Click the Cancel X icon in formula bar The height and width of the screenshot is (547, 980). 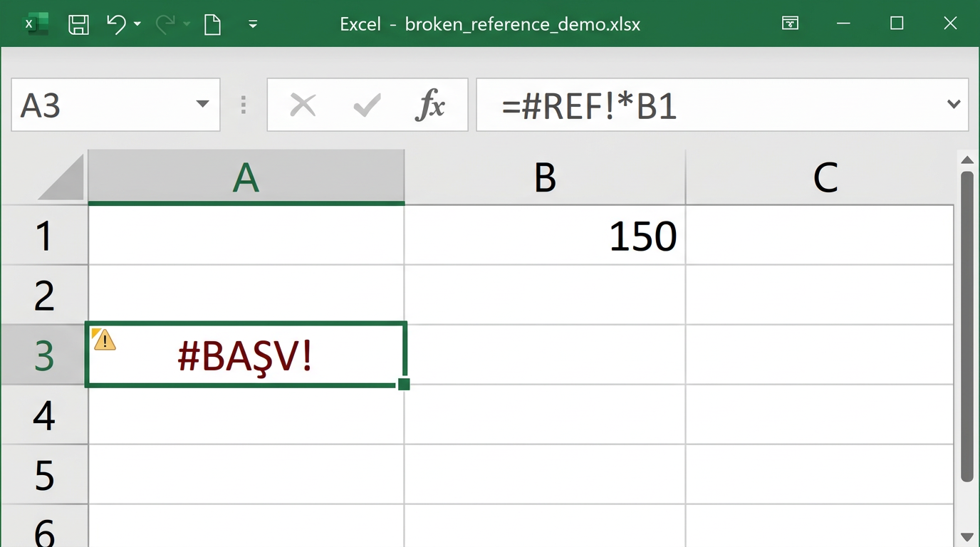[303, 105]
